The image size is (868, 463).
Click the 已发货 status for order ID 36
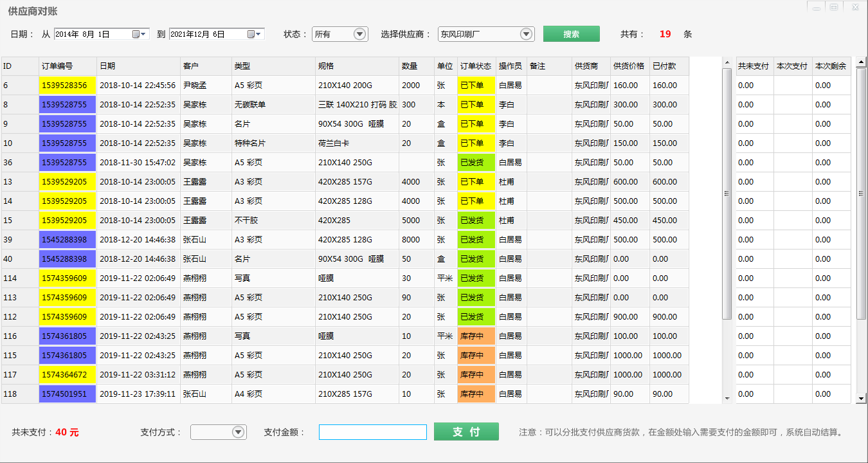[476, 163]
